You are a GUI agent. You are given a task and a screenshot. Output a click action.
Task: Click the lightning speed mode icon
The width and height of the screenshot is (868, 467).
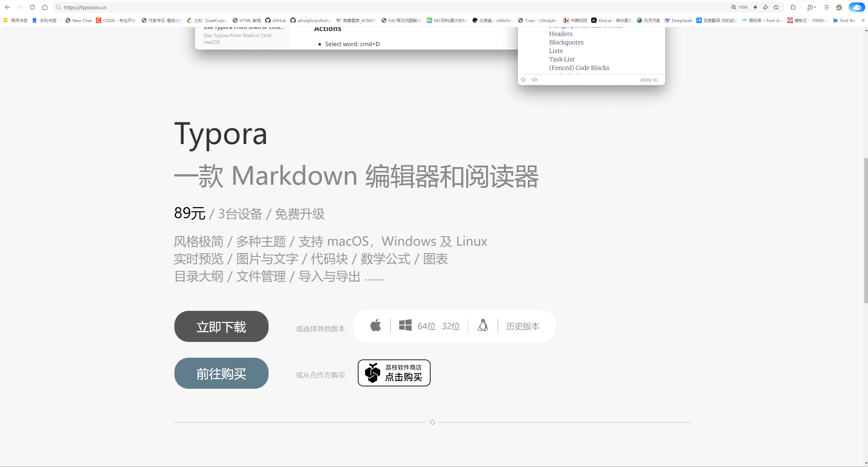coord(755,7)
